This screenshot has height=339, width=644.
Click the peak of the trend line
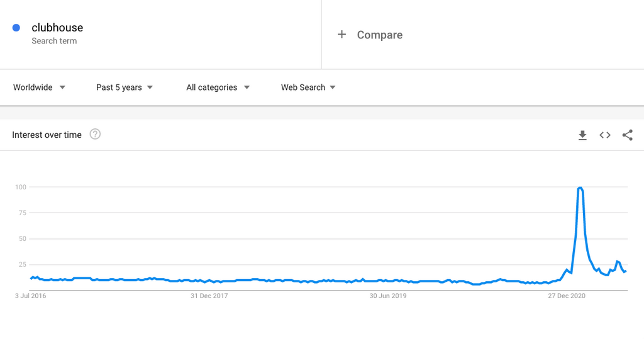(580, 187)
